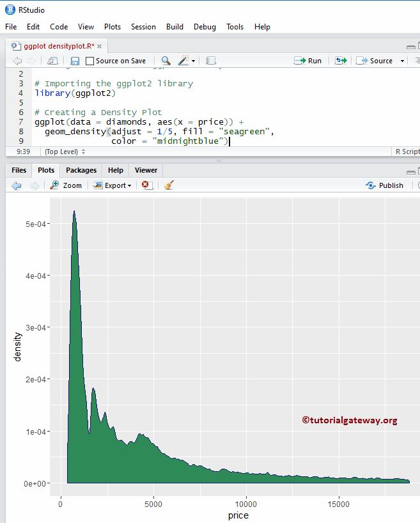Expand code tools wand dropdown arrow

[194, 61]
